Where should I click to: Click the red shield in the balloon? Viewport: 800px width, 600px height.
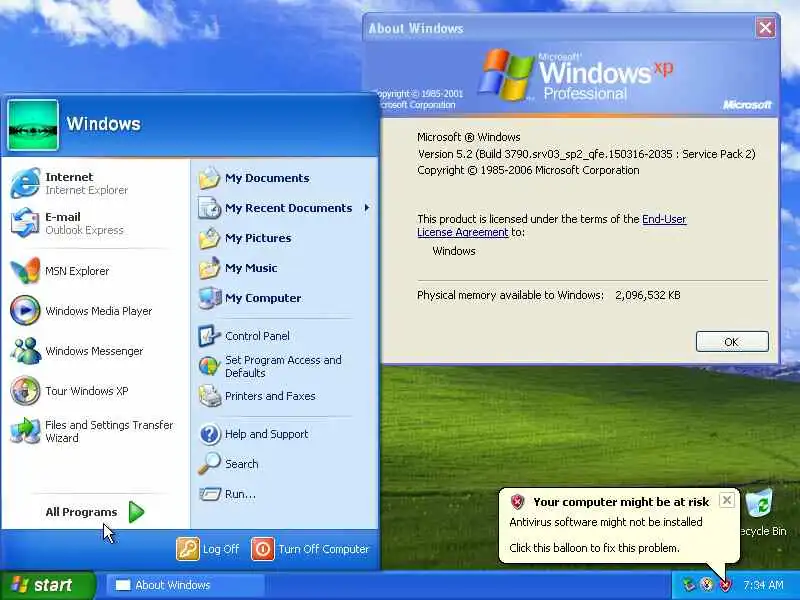[x=517, y=502]
